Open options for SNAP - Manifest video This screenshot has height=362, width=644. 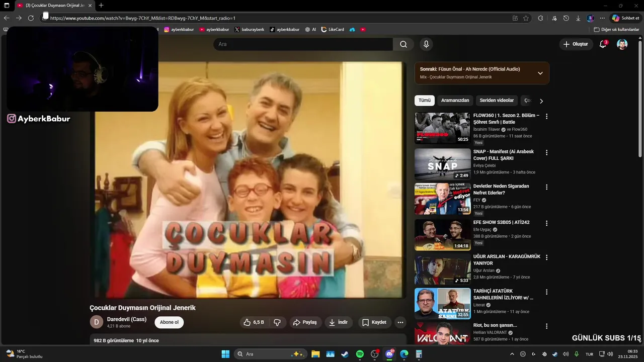coord(546,152)
